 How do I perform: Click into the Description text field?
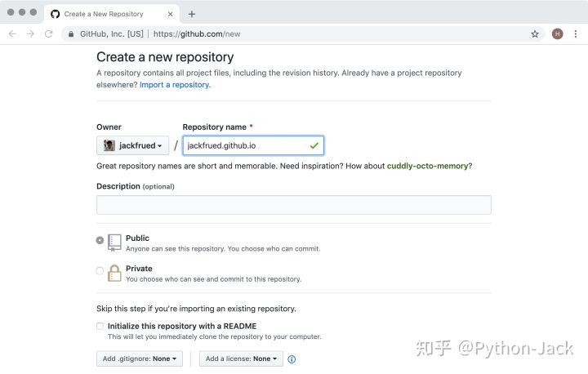tap(294, 205)
